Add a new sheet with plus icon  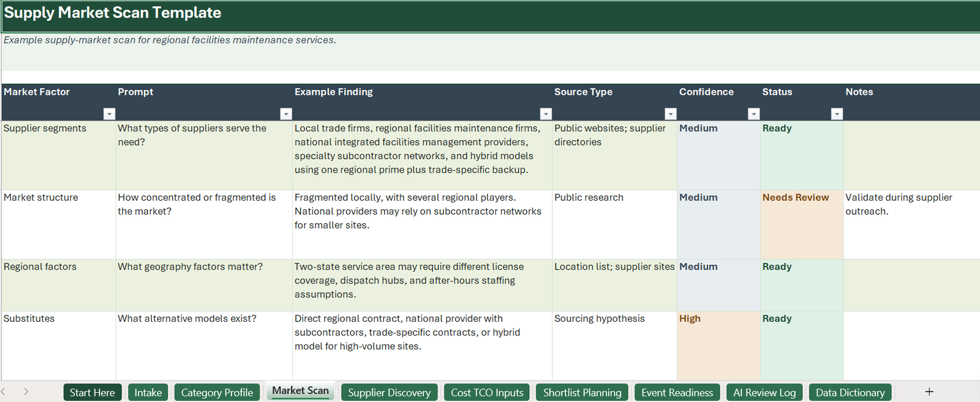pyautogui.click(x=929, y=392)
